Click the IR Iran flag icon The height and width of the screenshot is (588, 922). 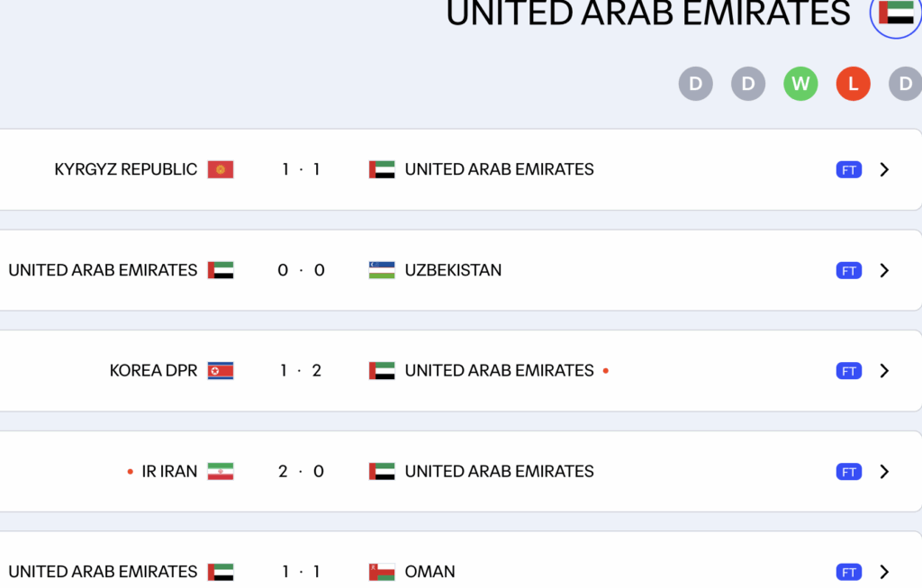tap(221, 472)
